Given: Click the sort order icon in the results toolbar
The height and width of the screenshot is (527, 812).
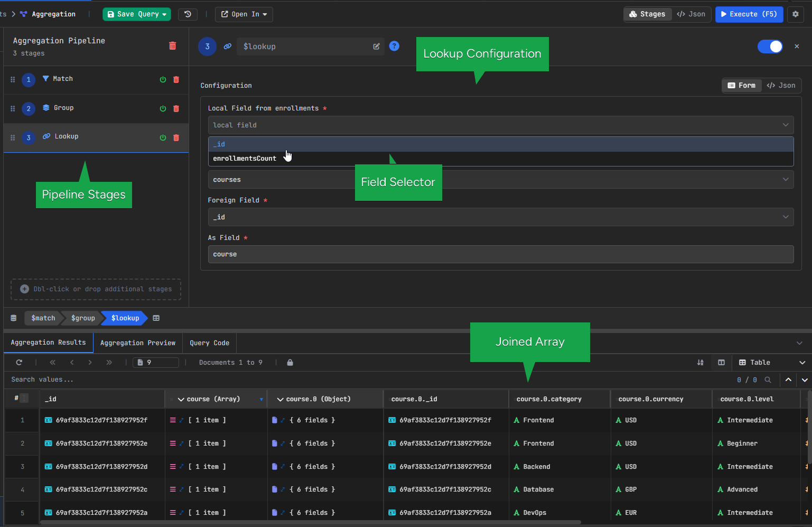Looking at the screenshot, I should pos(701,363).
